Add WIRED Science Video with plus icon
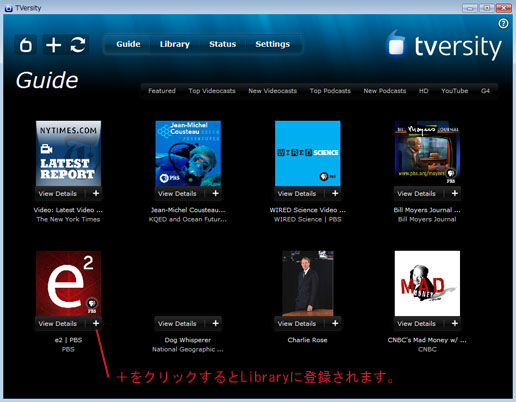Image resolution: width=516 pixels, height=402 pixels. (335, 193)
